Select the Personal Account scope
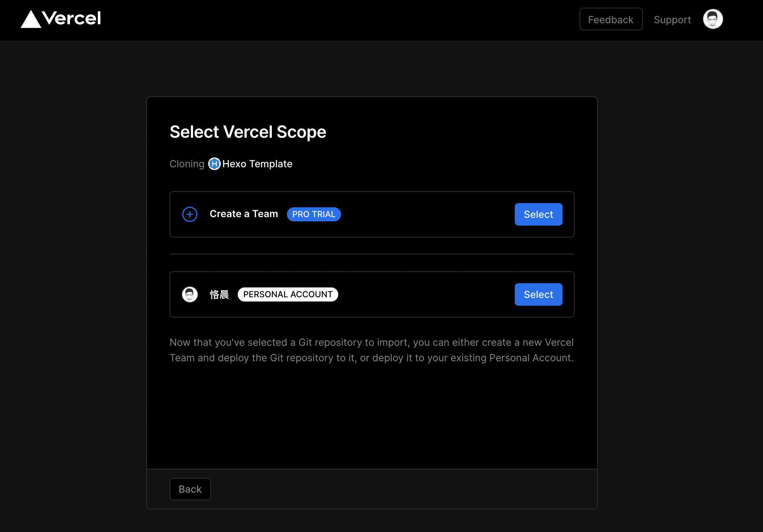763x532 pixels. [x=538, y=294]
